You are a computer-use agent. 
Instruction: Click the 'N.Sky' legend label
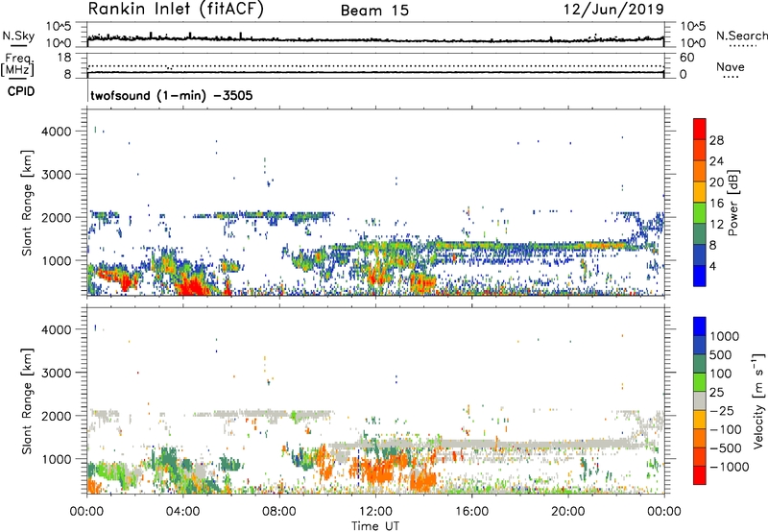[18, 36]
